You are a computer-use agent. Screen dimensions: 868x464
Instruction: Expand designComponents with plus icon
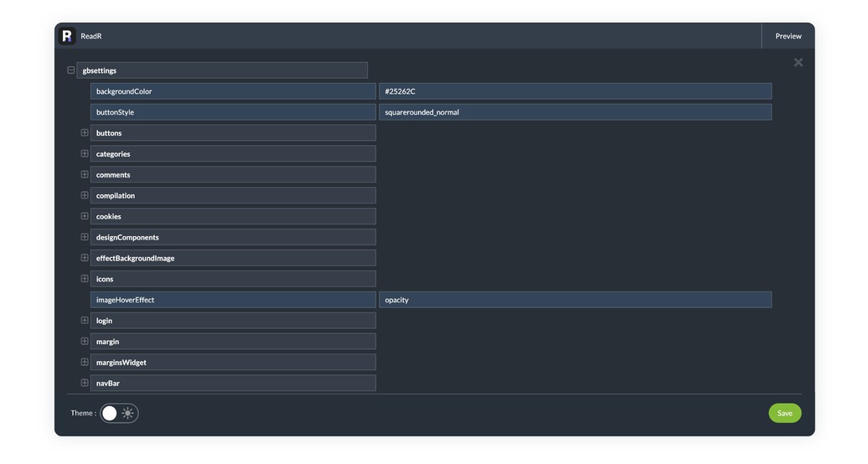point(85,237)
